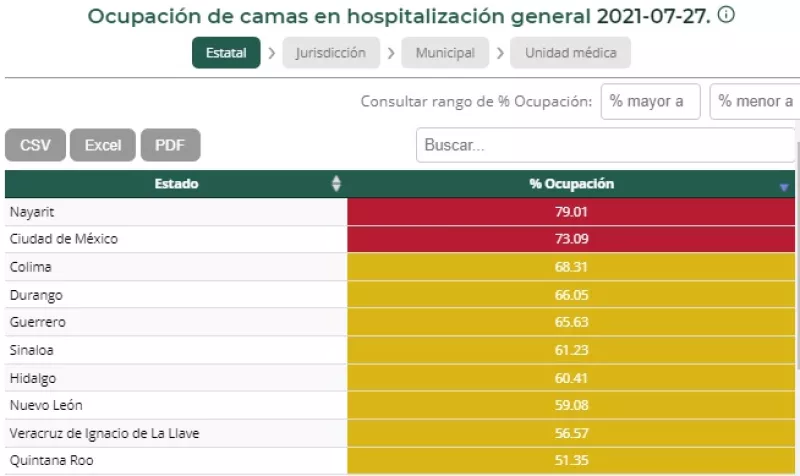This screenshot has height=476, width=800.
Task: Click the Estado column header
Action: coord(176,184)
